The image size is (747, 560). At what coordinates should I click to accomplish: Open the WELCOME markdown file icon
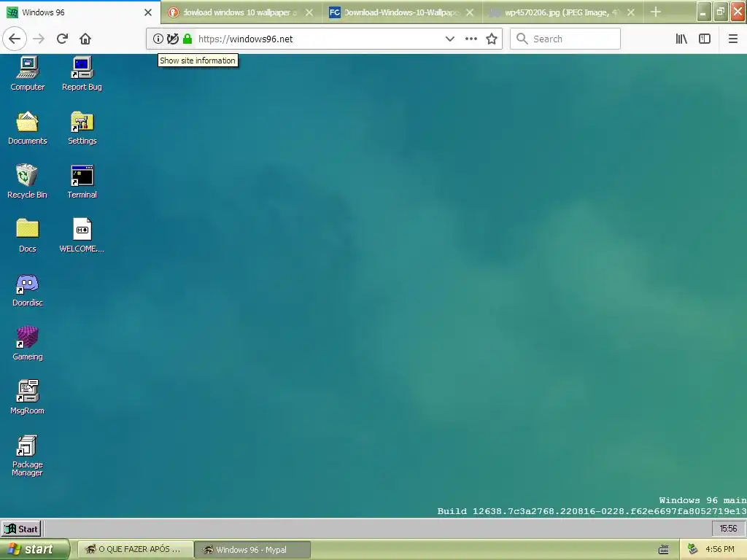pyautogui.click(x=82, y=236)
